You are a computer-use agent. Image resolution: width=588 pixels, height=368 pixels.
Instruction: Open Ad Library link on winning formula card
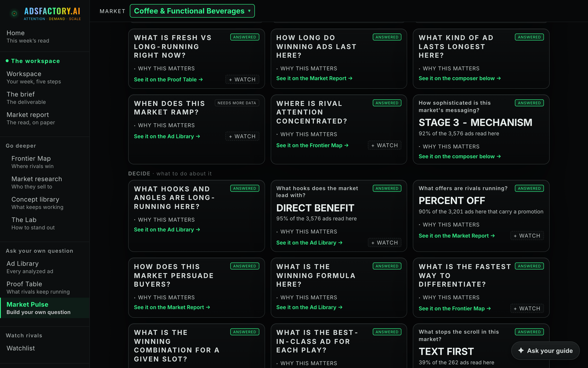tap(310, 307)
